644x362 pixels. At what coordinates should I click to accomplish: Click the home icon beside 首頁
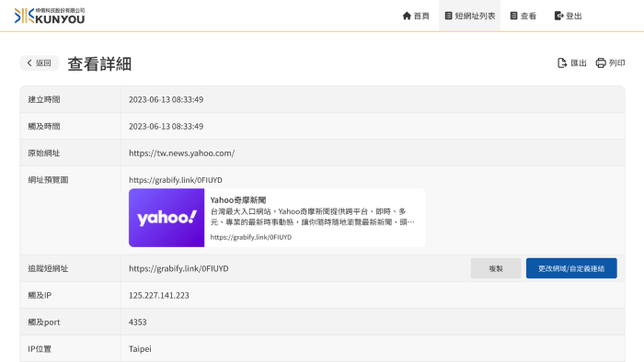pyautogui.click(x=407, y=16)
